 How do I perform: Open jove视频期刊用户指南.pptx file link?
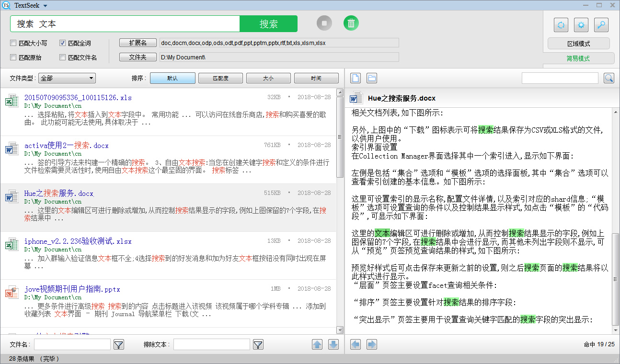[72, 289]
